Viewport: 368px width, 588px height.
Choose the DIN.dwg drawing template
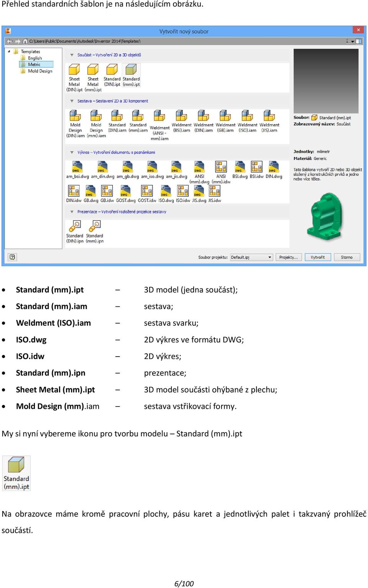click(x=274, y=170)
